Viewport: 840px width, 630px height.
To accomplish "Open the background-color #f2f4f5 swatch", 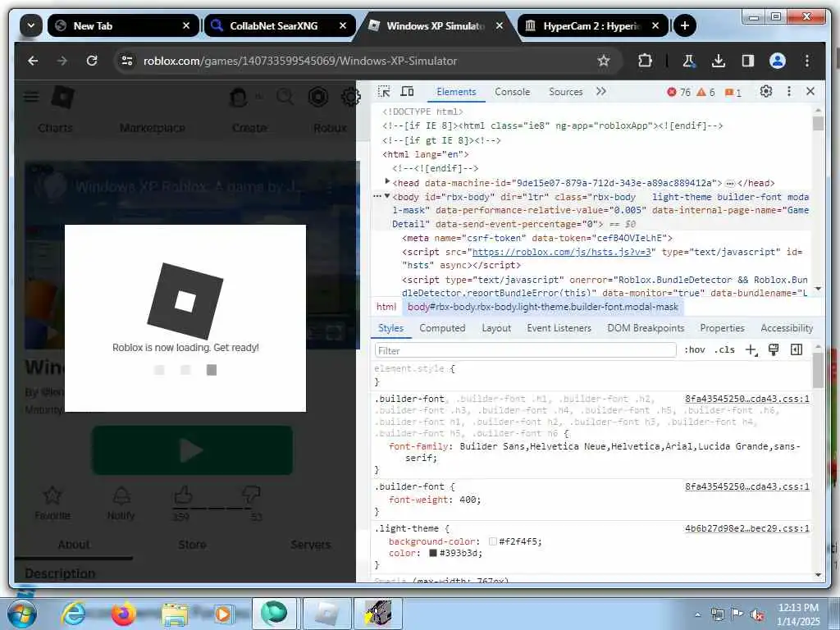I will point(493,541).
